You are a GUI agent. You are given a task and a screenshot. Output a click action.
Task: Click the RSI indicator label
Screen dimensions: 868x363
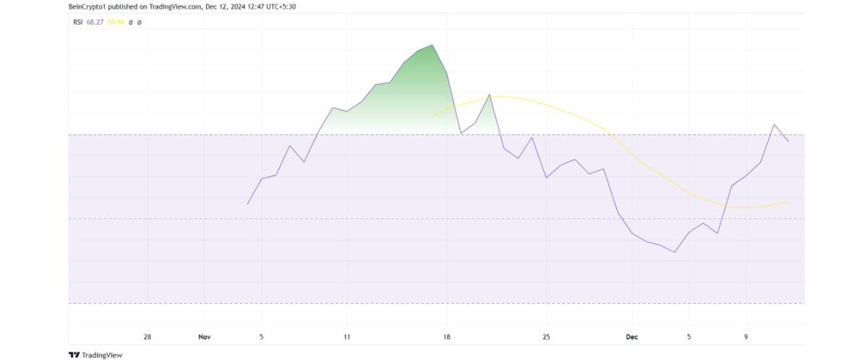pos(77,22)
